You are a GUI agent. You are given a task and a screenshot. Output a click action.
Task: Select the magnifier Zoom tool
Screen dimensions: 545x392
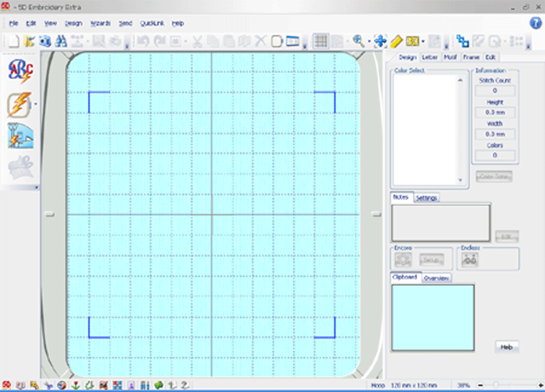click(358, 42)
